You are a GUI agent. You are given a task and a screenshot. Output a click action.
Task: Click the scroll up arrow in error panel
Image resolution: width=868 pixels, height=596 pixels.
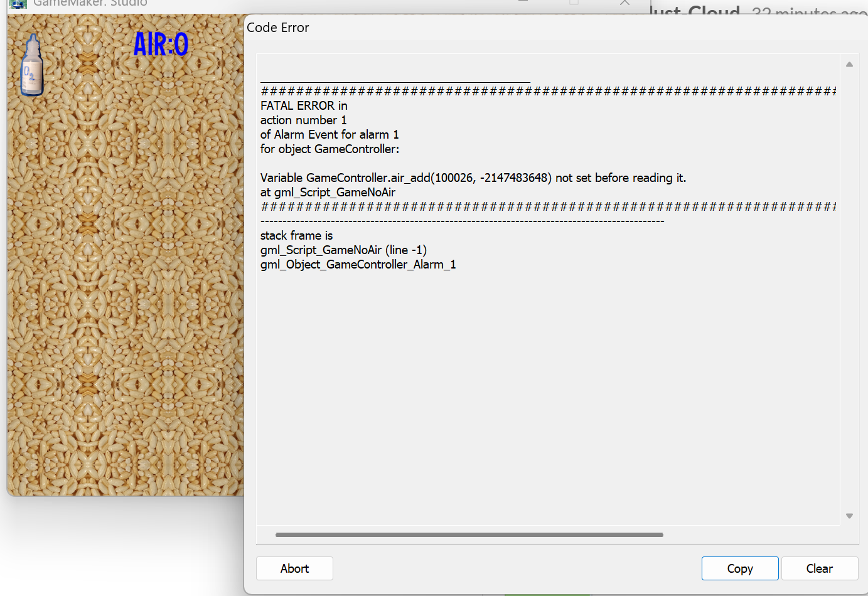point(849,64)
